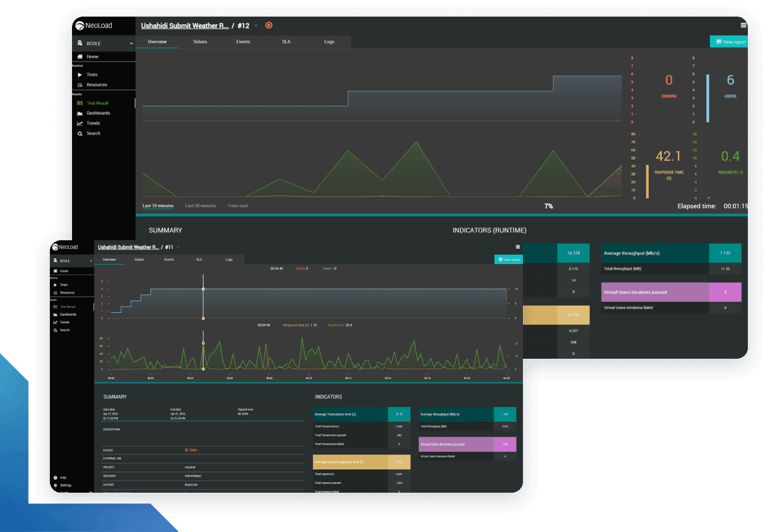Open Resources in the larger window's sidebar
The image size is (770, 532).
(x=80, y=85)
